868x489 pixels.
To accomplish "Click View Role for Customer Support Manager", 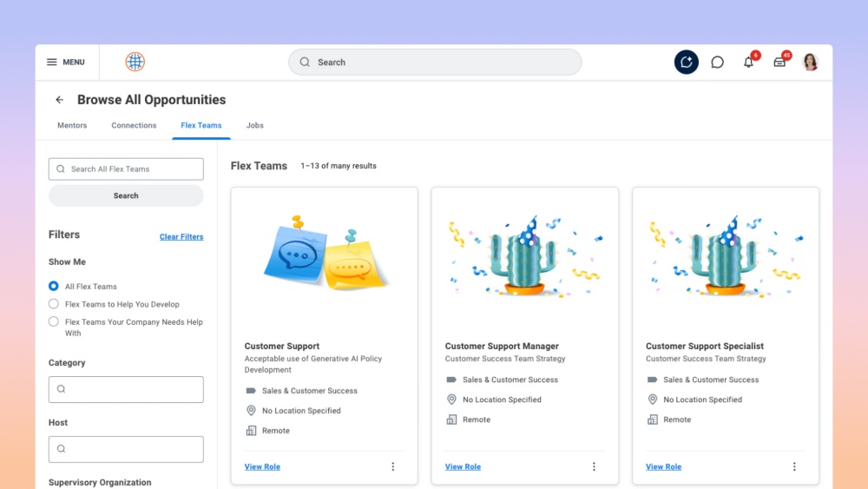I will 463,466.
